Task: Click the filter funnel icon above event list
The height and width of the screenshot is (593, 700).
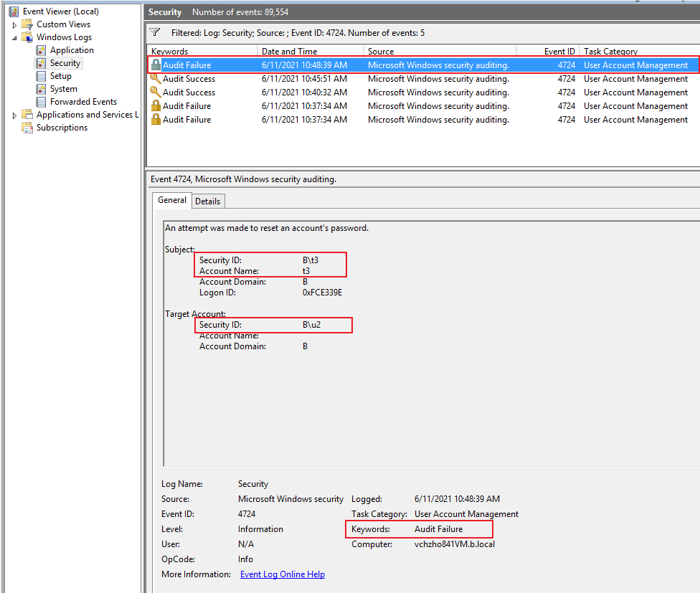Action: click(154, 32)
